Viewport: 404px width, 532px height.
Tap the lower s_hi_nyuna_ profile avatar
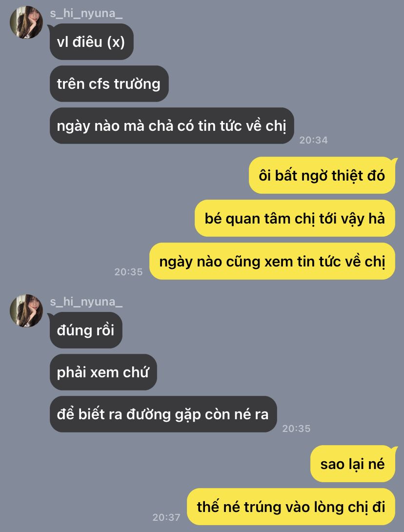click(x=26, y=310)
